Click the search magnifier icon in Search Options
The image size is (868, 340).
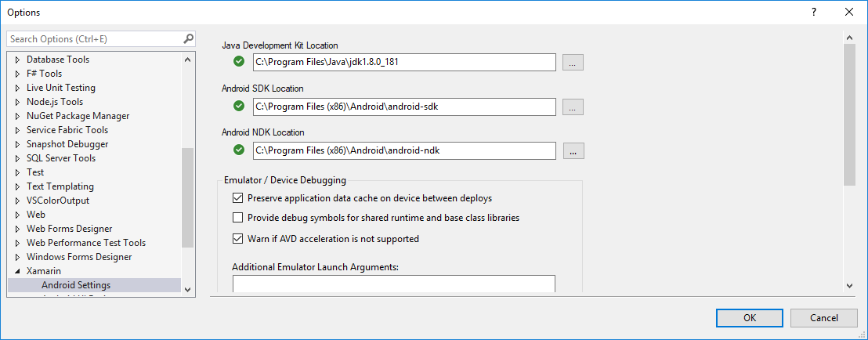(188, 38)
